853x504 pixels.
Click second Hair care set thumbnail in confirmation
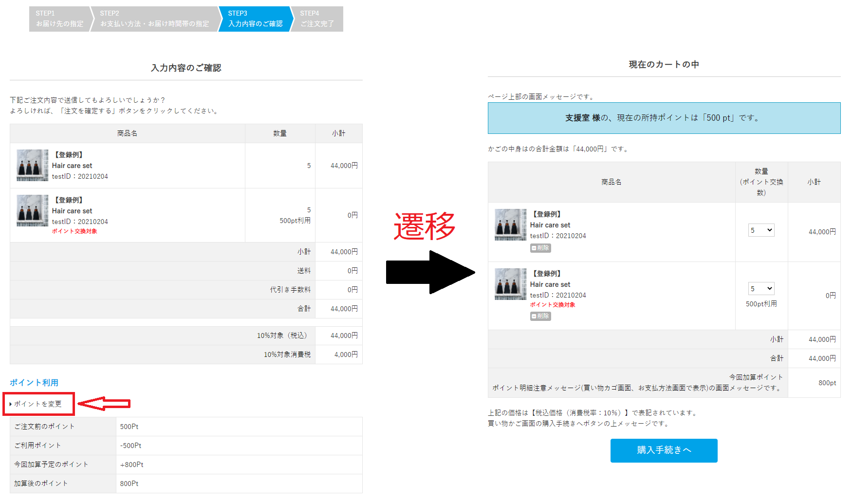pyautogui.click(x=32, y=211)
